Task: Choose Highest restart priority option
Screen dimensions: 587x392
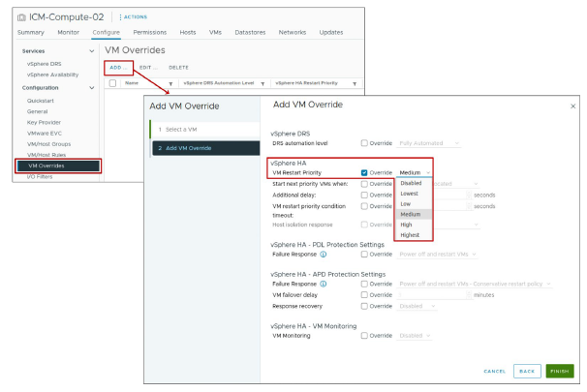Action: 414,235
